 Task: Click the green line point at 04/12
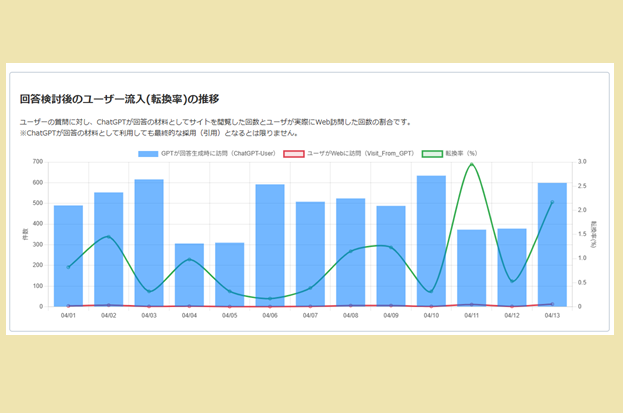[x=512, y=281]
